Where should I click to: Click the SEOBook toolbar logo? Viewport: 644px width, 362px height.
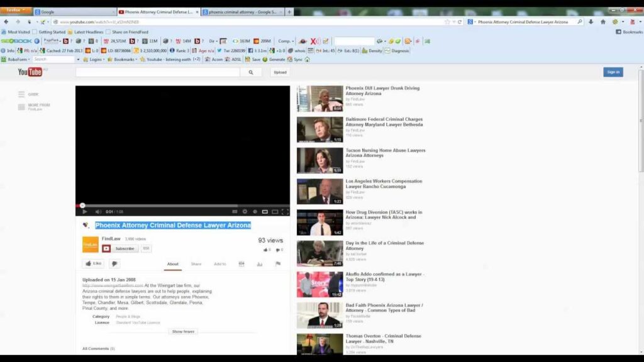pyautogui.click(x=16, y=41)
